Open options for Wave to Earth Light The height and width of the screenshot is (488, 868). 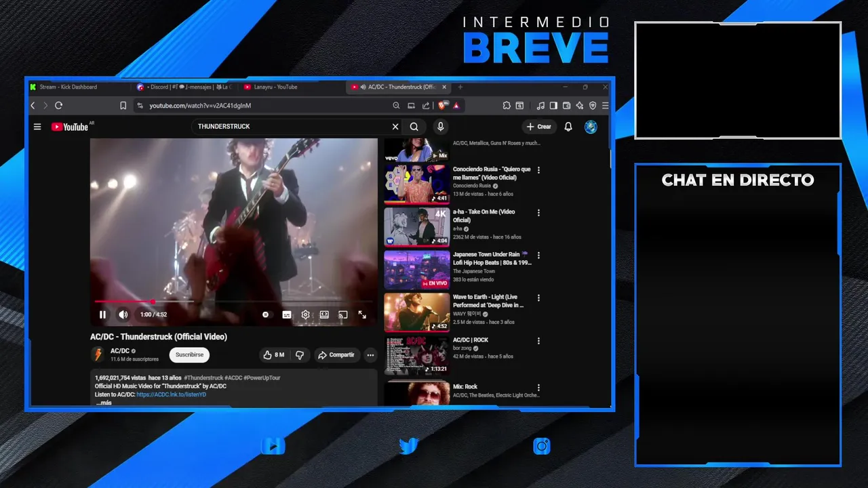539,298
